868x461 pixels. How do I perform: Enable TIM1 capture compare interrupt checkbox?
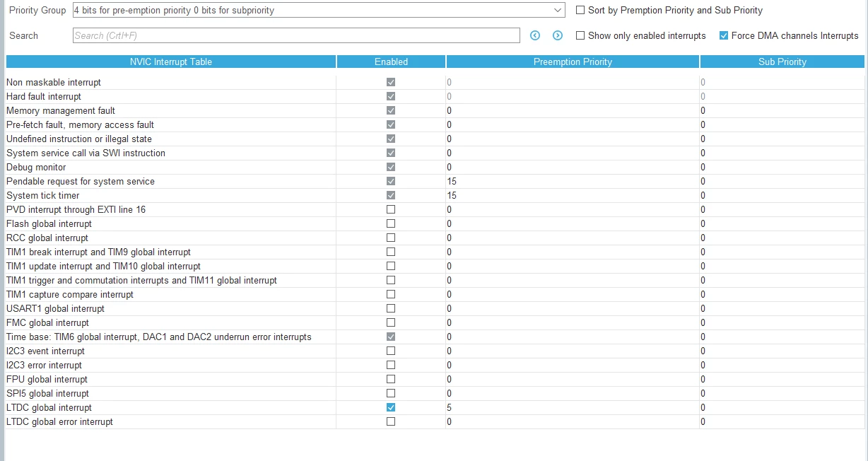coord(391,294)
